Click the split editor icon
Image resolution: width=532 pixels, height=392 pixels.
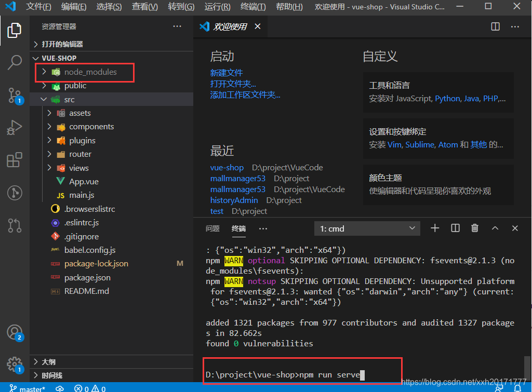(x=495, y=26)
